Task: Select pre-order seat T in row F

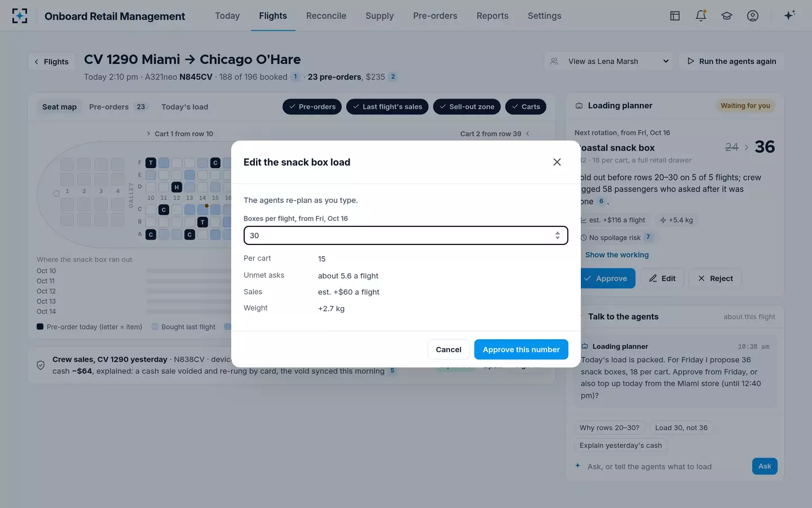Action: click(x=151, y=163)
